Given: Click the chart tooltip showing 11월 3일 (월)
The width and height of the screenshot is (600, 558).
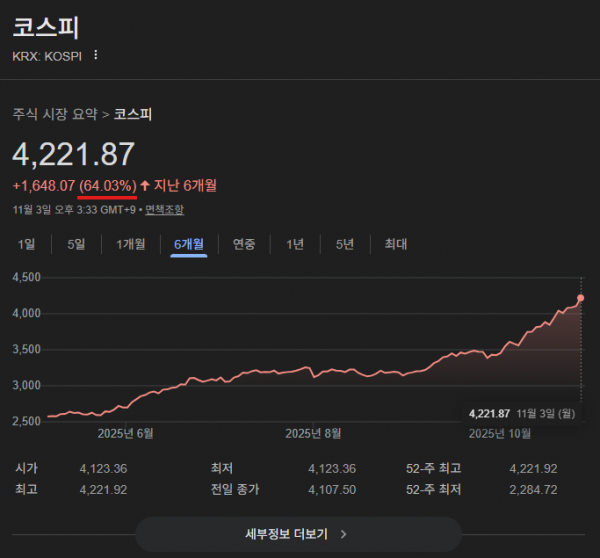Looking at the screenshot, I should click(524, 413).
